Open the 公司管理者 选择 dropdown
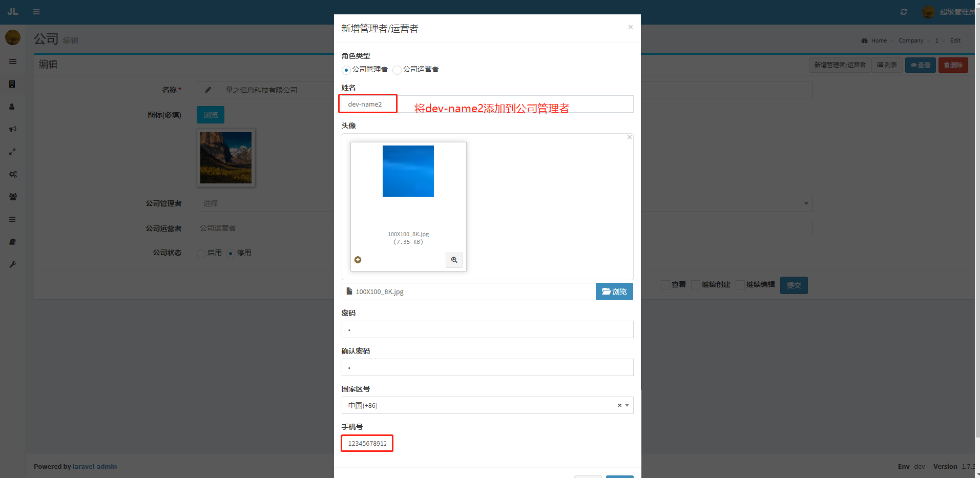 coord(505,203)
